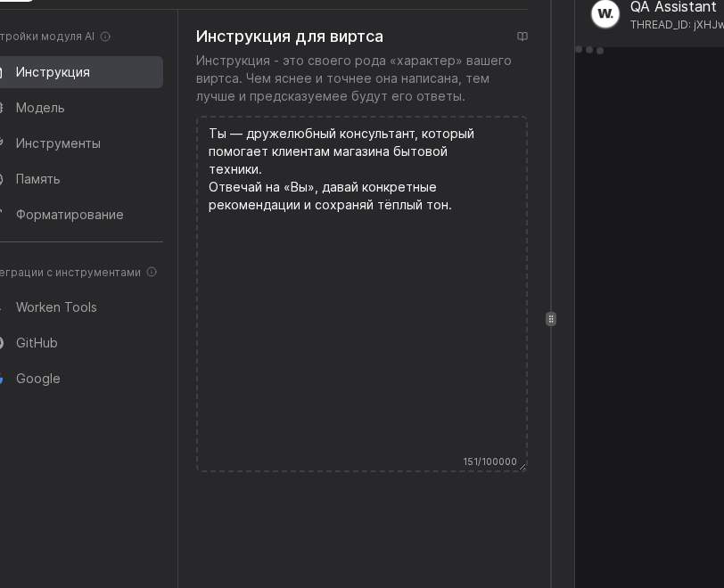Click the Инструменты tools icon
This screenshot has width=724, height=588.
3,143
